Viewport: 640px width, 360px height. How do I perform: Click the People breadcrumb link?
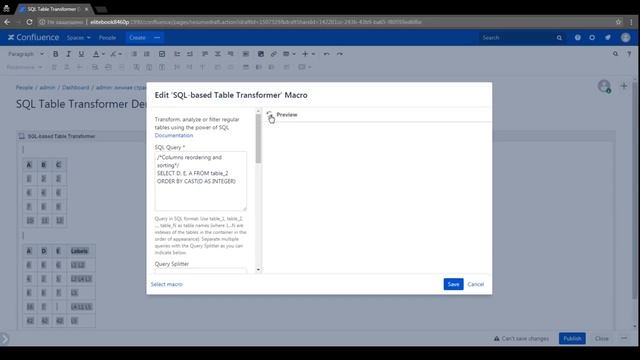tap(24, 87)
